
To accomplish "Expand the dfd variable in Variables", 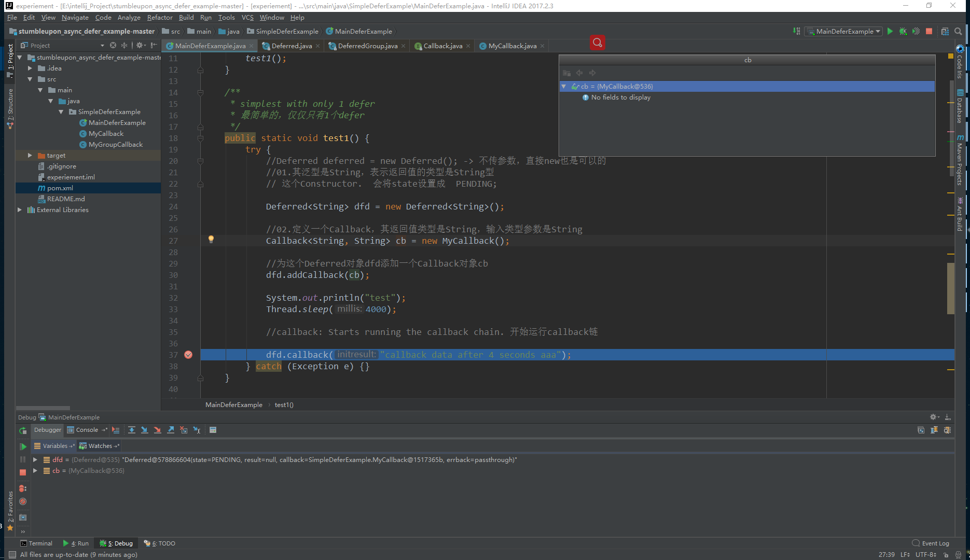I will pyautogui.click(x=35, y=459).
